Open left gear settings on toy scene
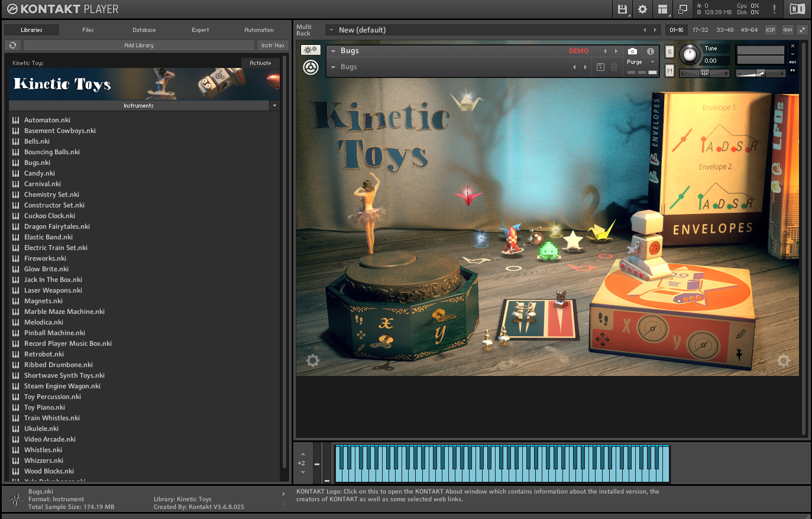 click(313, 361)
